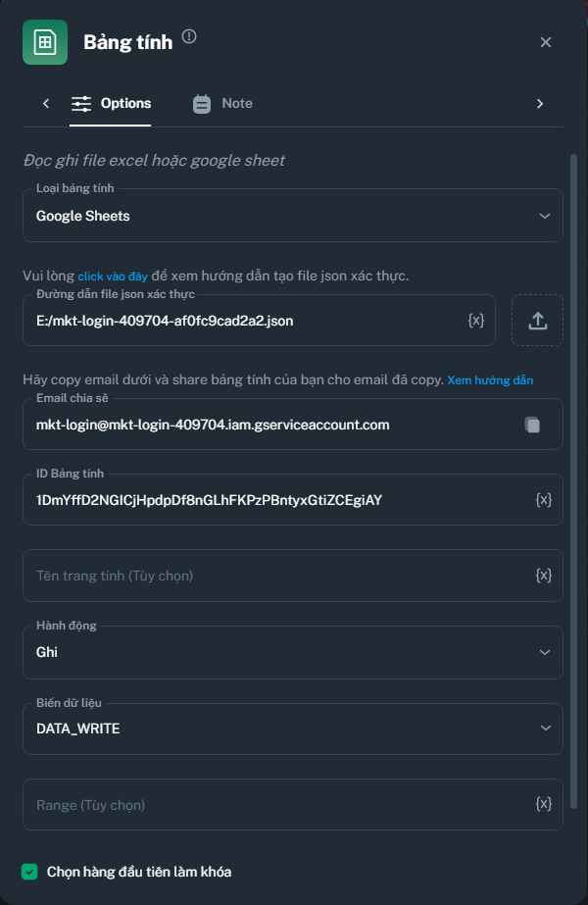Click the right chevron arrow in tab bar

[540, 103]
